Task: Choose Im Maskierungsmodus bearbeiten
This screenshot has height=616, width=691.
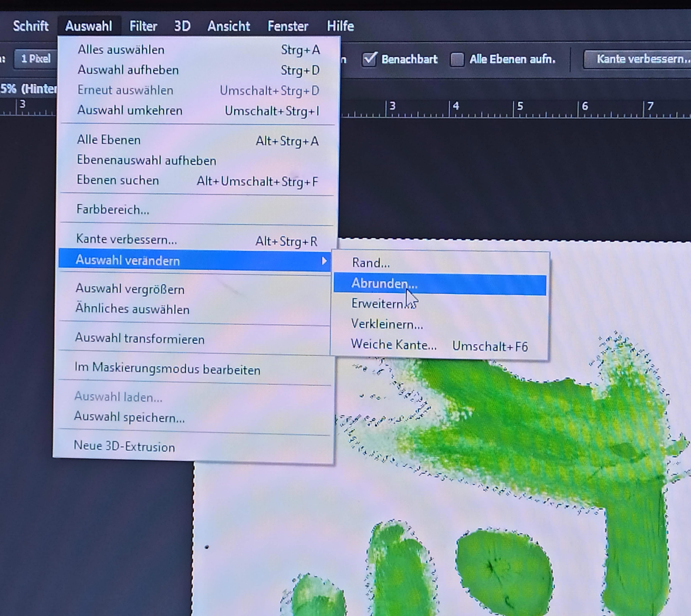Action: (167, 369)
